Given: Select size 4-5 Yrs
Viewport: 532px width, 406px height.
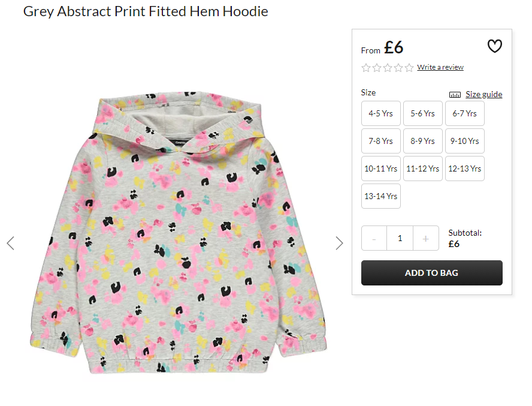Looking at the screenshot, I should pos(380,113).
